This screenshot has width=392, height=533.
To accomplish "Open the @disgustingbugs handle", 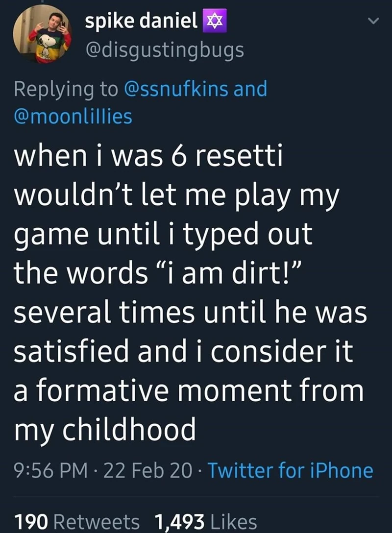I will pyautogui.click(x=164, y=49).
